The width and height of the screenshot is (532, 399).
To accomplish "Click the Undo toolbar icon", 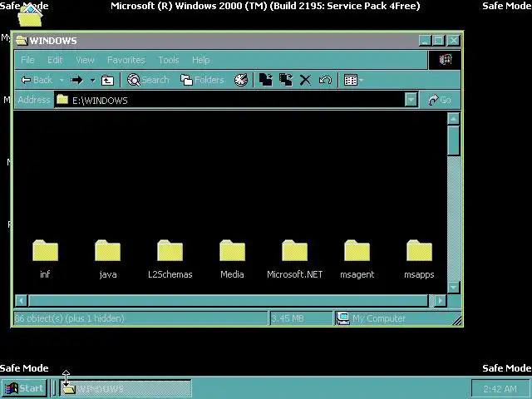I will [x=325, y=80].
